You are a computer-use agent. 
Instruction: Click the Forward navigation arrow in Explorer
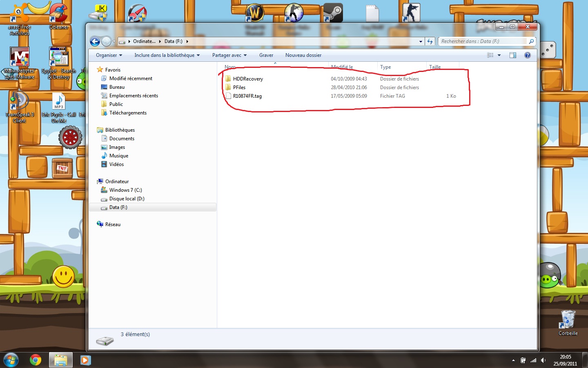click(x=106, y=41)
